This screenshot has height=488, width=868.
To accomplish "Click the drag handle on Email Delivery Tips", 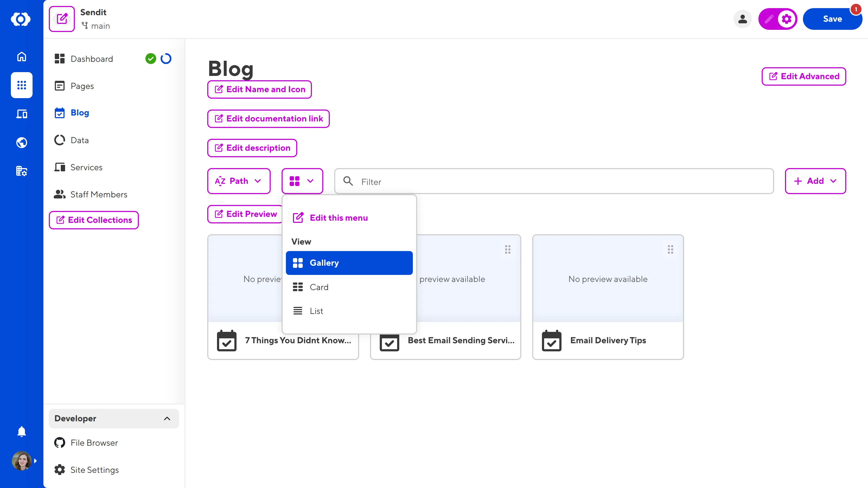I will click(670, 249).
